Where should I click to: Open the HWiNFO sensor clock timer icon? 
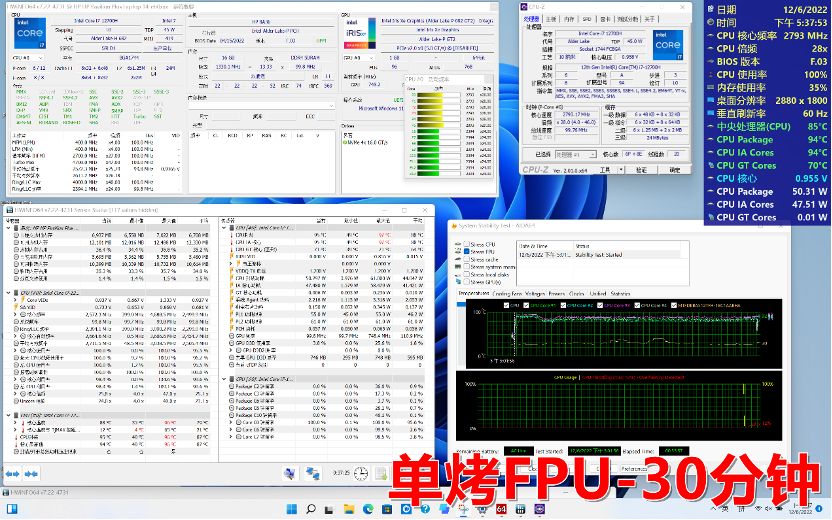pyautogui.click(x=361, y=474)
